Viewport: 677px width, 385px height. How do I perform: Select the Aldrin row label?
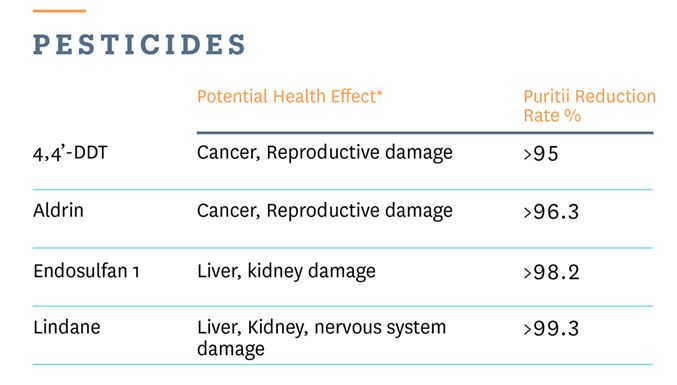pos(58,211)
